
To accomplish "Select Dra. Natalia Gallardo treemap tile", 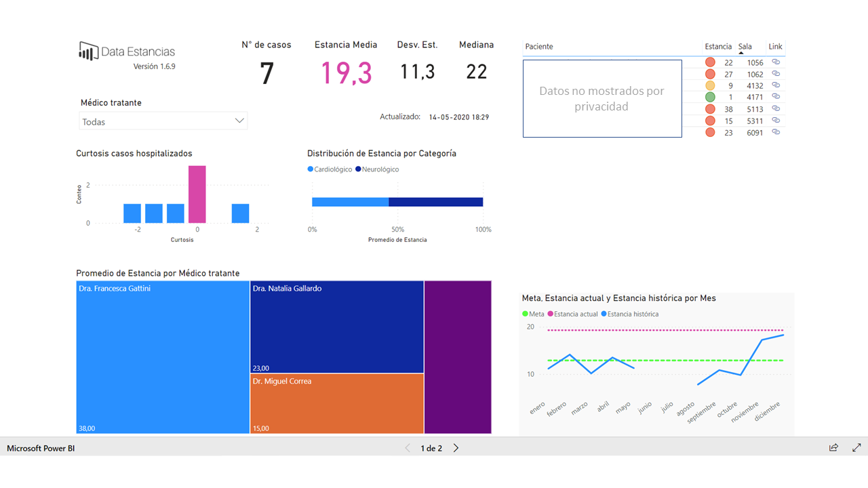I will point(337,327).
